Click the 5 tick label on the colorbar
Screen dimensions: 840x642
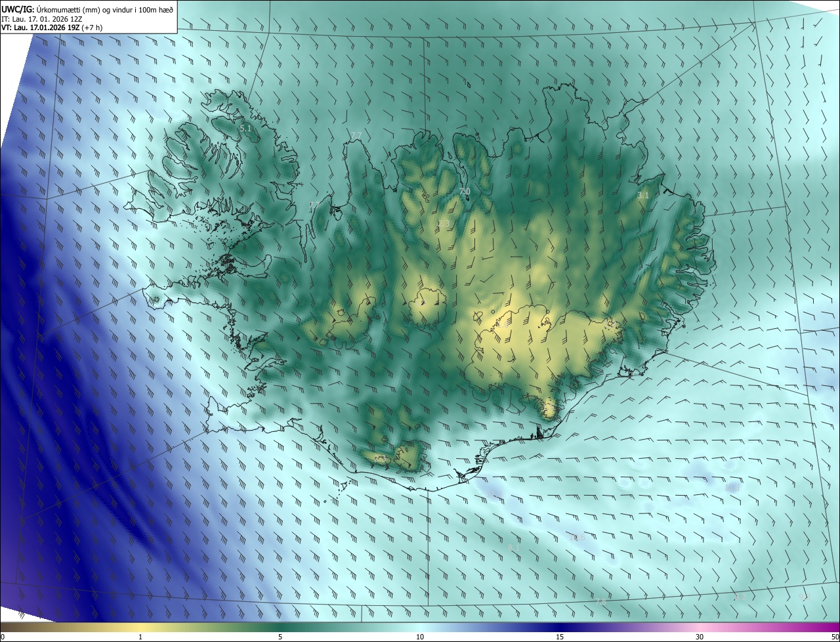280,637
